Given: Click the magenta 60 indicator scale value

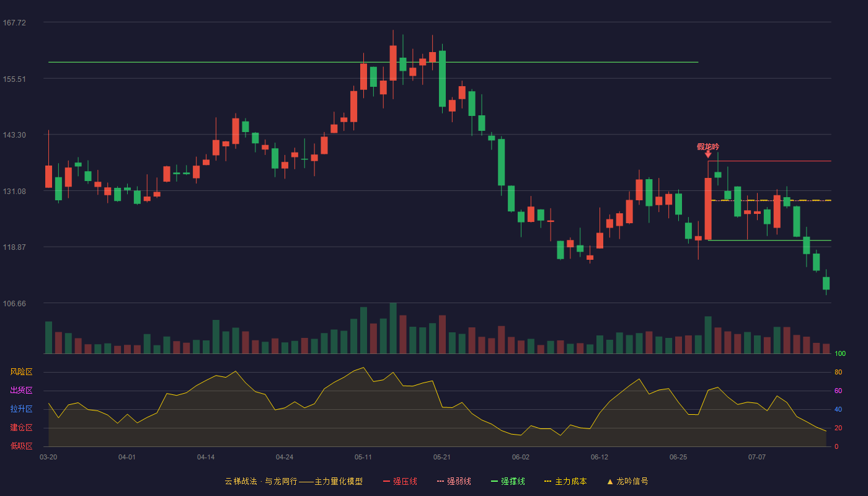Looking at the screenshot, I should pyautogui.click(x=838, y=391).
